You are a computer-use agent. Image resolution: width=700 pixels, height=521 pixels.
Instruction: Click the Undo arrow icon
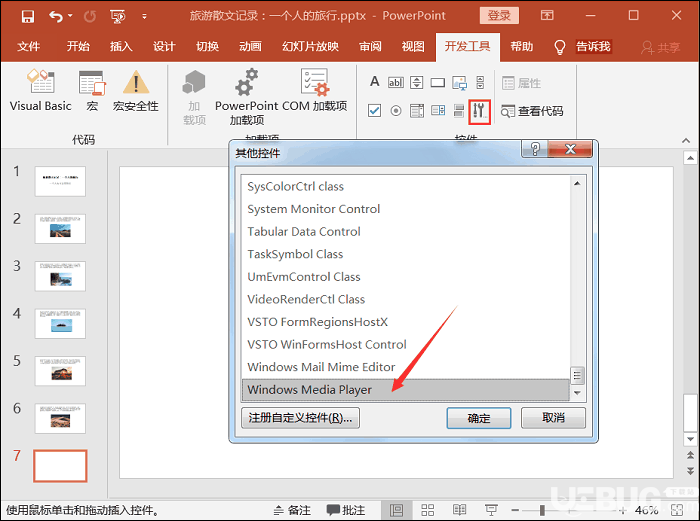coord(56,17)
